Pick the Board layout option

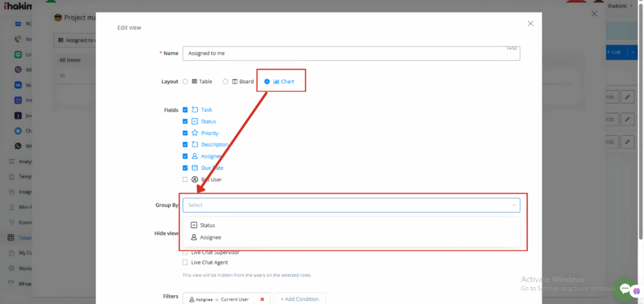click(x=225, y=82)
